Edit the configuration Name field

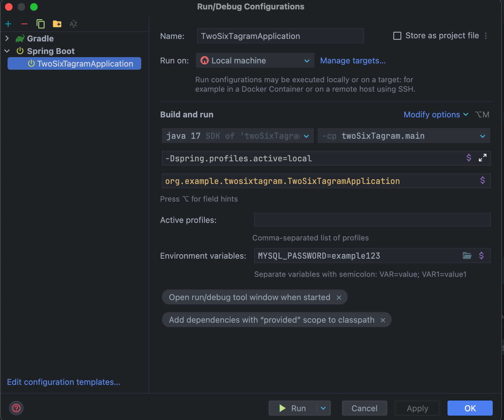tap(280, 36)
